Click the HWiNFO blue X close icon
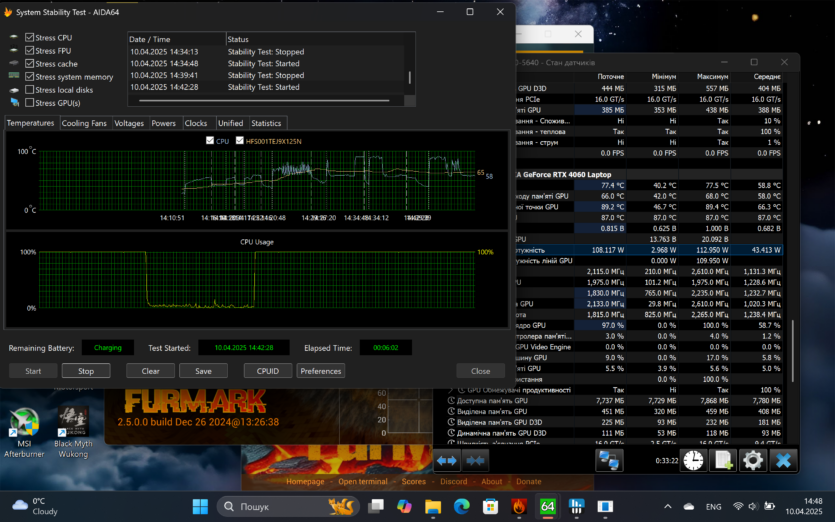 pyautogui.click(x=783, y=460)
